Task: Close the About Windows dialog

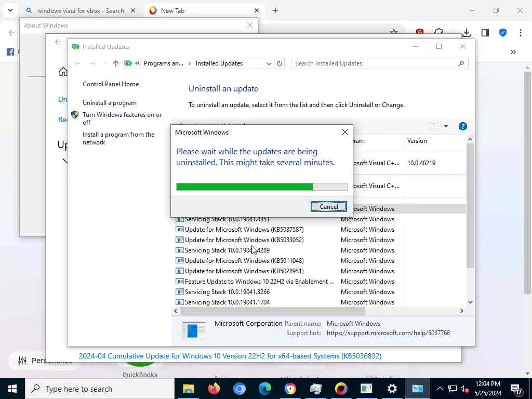Action: point(250,25)
